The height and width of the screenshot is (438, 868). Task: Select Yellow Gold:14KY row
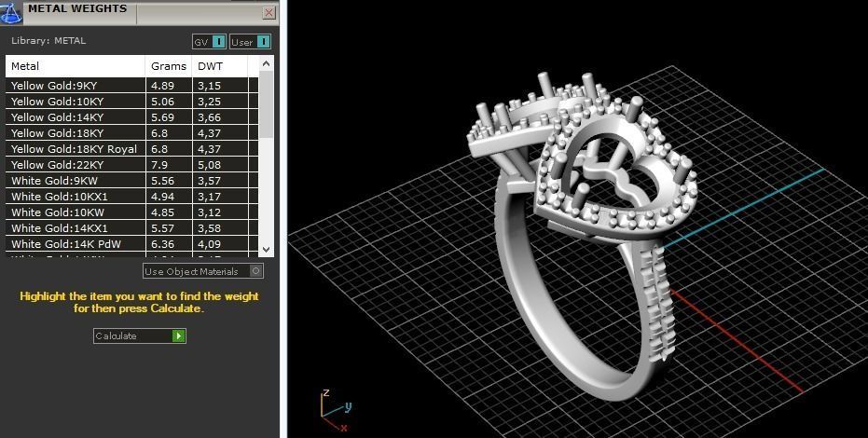[131, 117]
